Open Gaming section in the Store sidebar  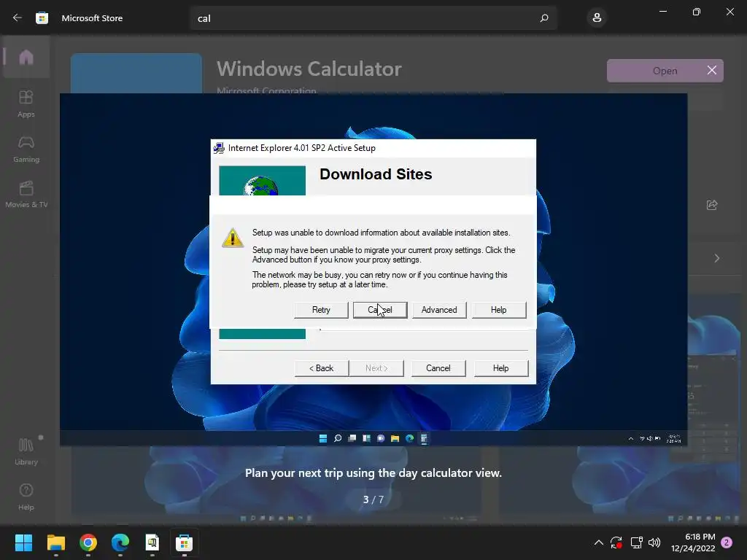(x=26, y=149)
